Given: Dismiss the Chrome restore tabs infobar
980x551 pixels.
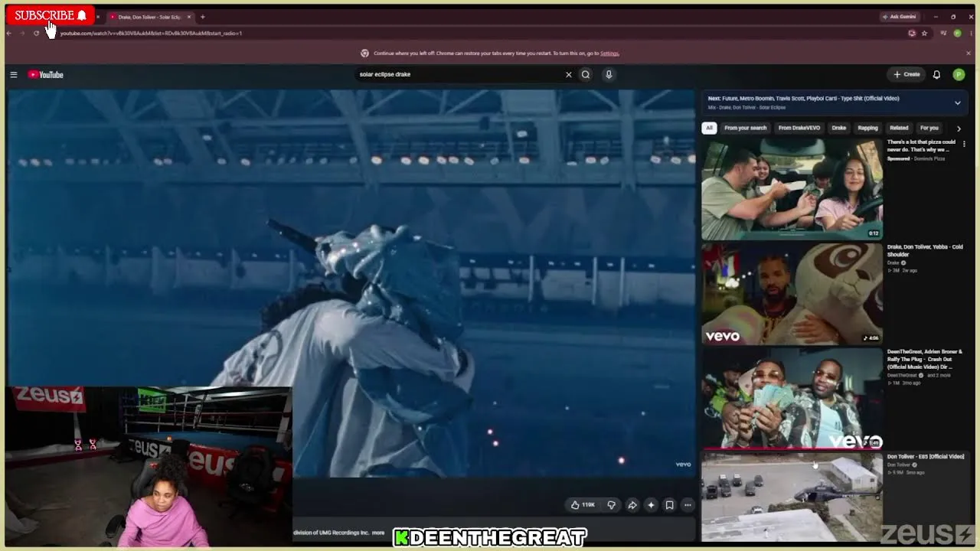Looking at the screenshot, I should (x=968, y=53).
